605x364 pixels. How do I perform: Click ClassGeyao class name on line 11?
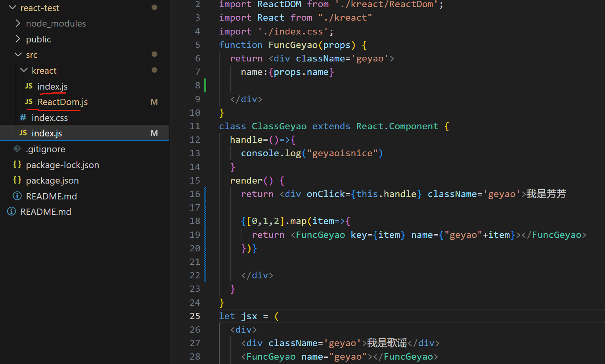(x=279, y=126)
